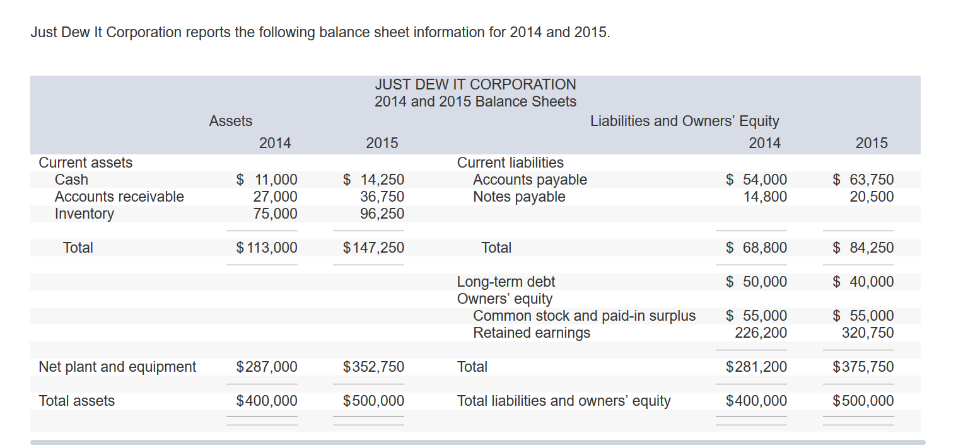Select the 2014 Inventory value 75,000
Screen dimensions: 980x448
(276, 214)
